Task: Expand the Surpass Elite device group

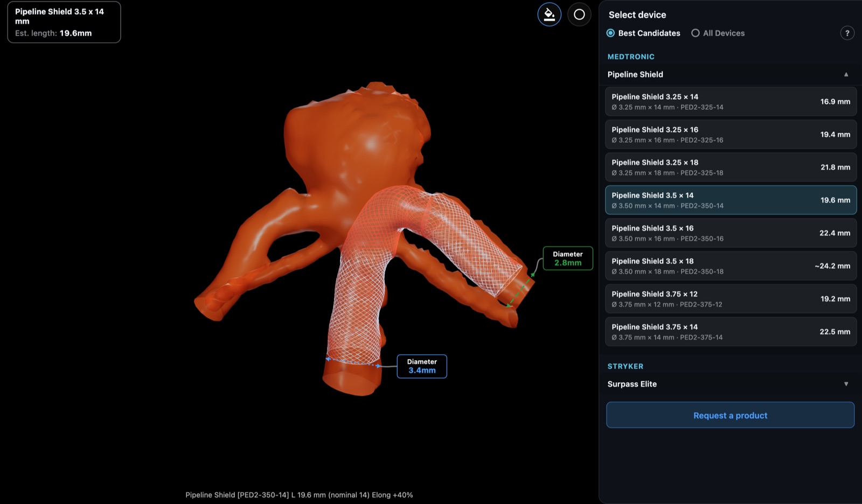Action: [730, 384]
